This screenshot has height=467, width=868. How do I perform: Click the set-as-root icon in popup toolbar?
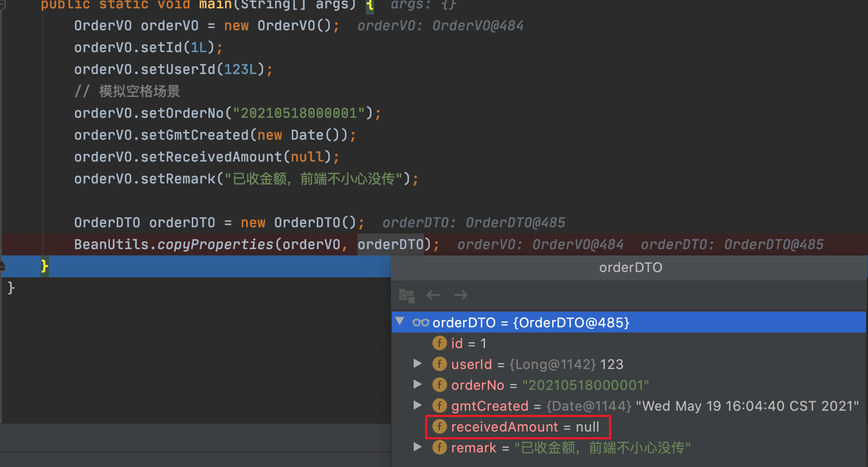coord(406,296)
